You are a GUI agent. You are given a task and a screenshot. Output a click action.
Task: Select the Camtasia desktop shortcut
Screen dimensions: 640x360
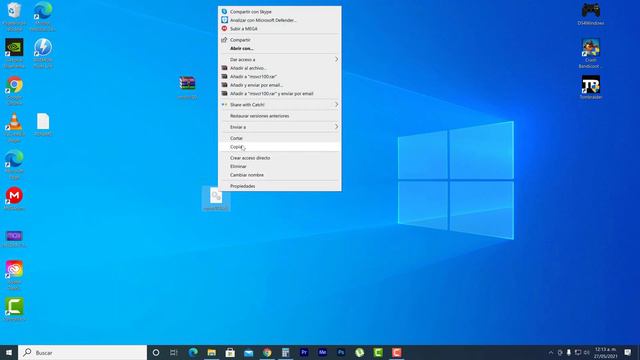14,309
